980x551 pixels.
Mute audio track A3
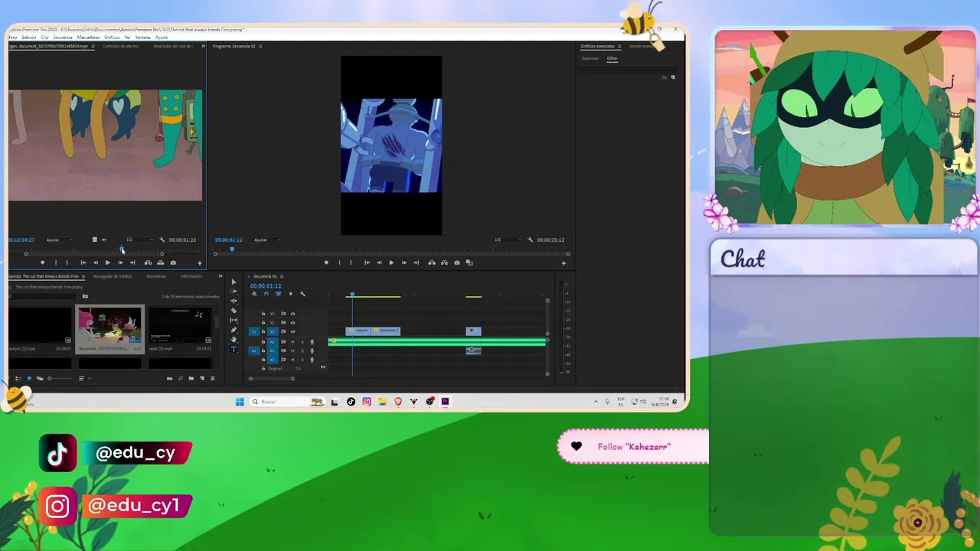[292, 359]
